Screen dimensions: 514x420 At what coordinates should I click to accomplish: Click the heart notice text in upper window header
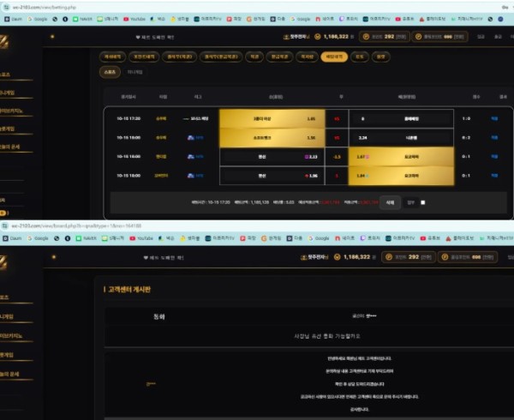(155, 37)
